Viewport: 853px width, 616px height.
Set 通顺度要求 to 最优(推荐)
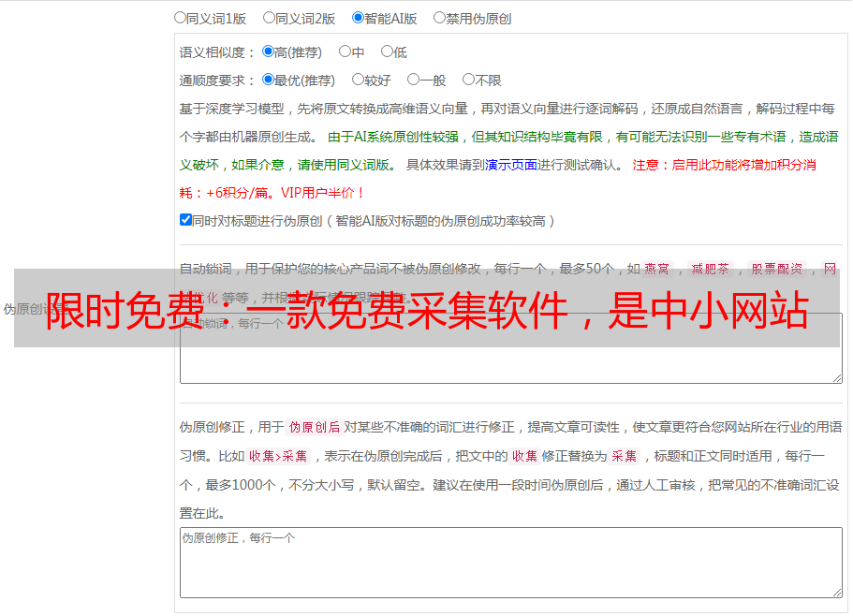coord(268,80)
